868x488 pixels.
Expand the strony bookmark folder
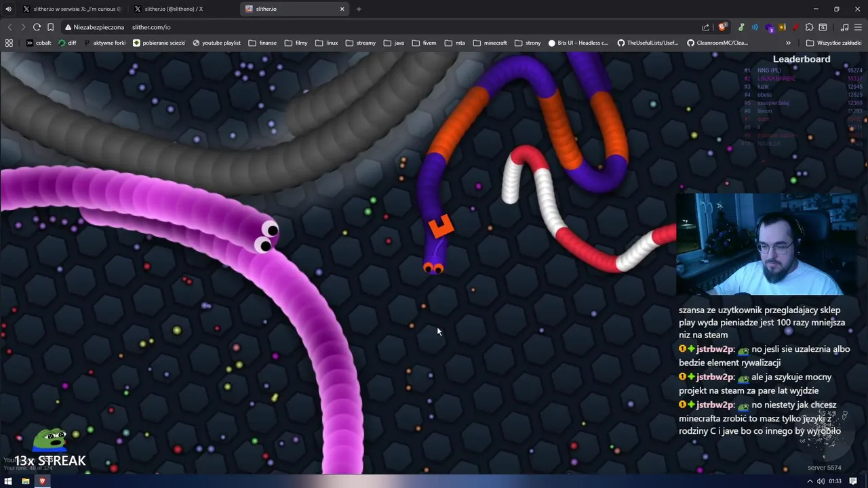pyautogui.click(x=528, y=43)
